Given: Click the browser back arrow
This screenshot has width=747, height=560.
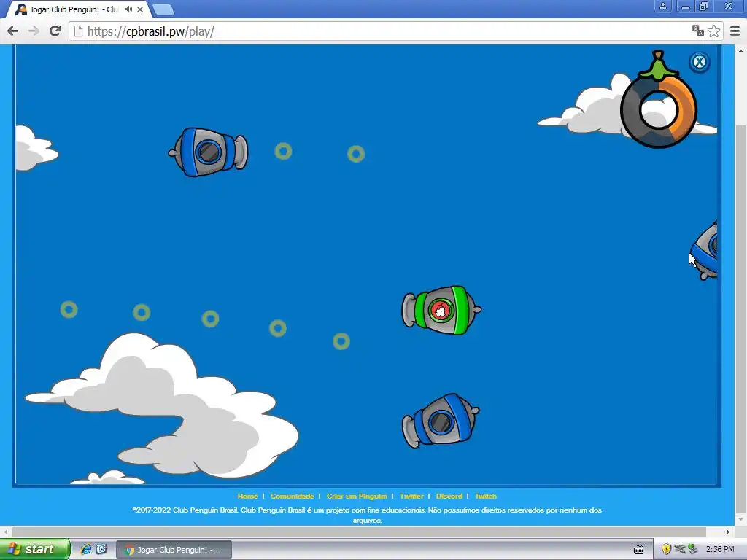Looking at the screenshot, I should (13, 31).
